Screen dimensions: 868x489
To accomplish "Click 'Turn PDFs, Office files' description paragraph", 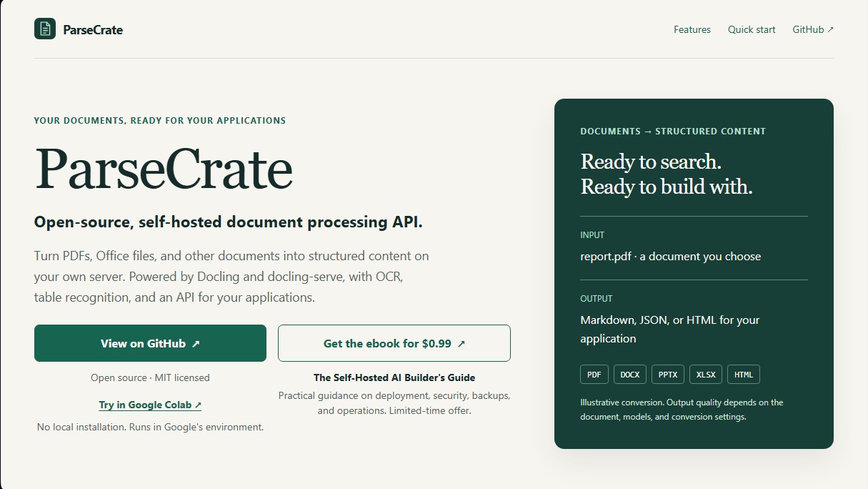I will tap(231, 276).
